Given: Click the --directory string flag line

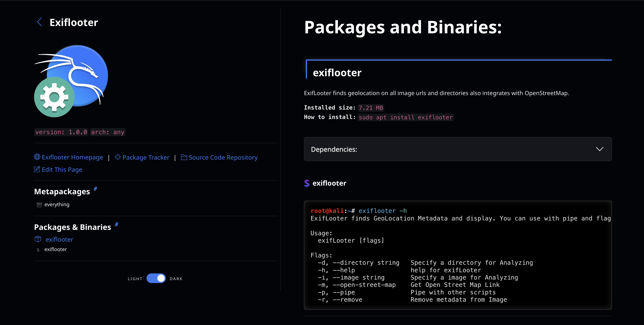Looking at the screenshot, I should (425, 262).
